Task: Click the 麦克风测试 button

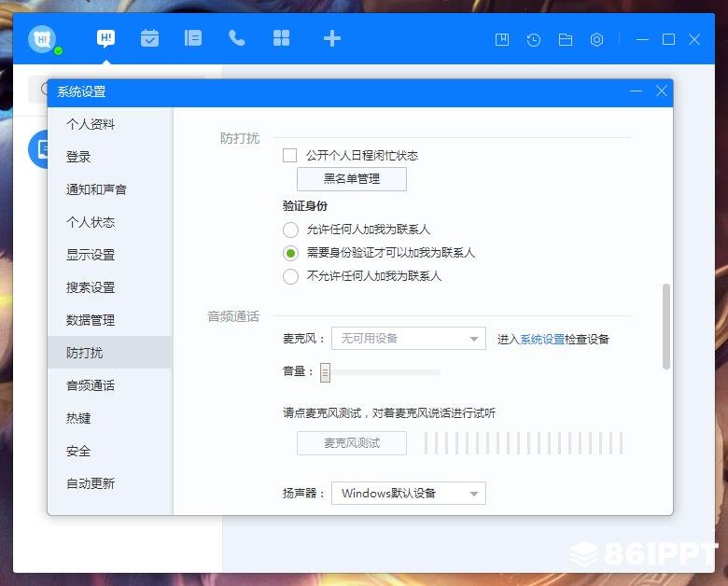Action: [352, 443]
